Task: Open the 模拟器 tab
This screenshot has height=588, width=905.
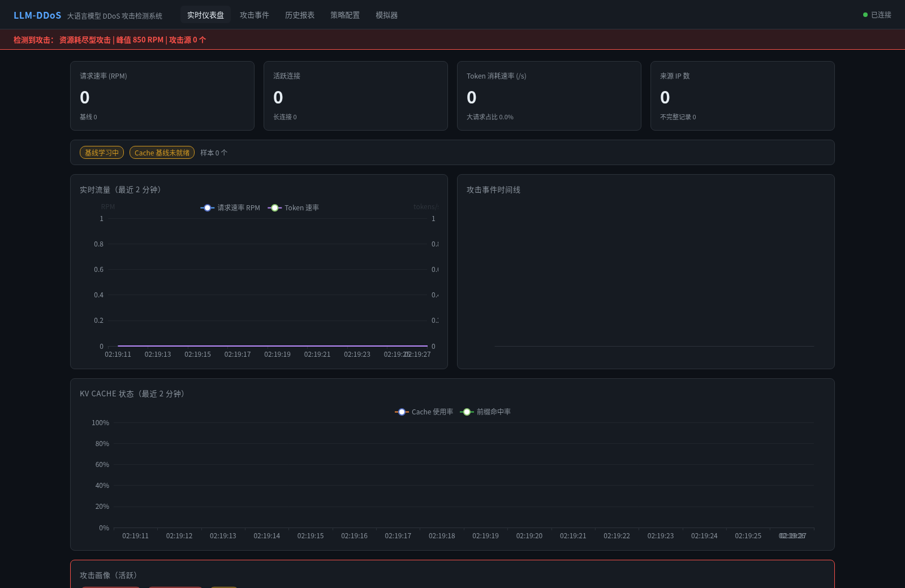Action: [386, 15]
